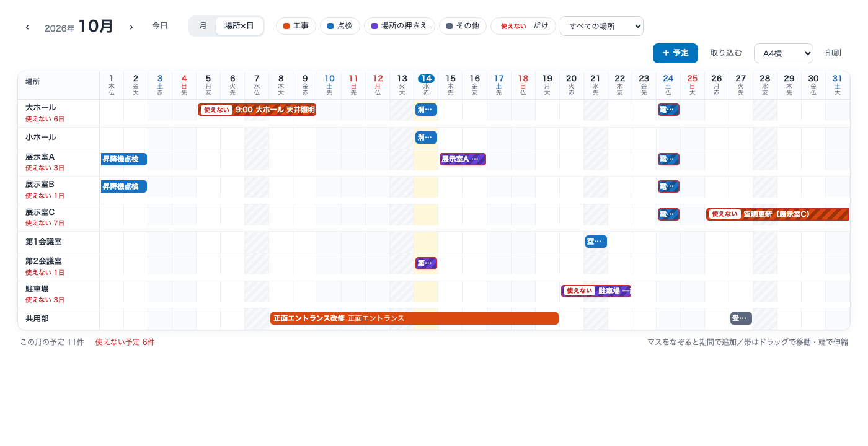Toggle the その他 category filter

[463, 26]
